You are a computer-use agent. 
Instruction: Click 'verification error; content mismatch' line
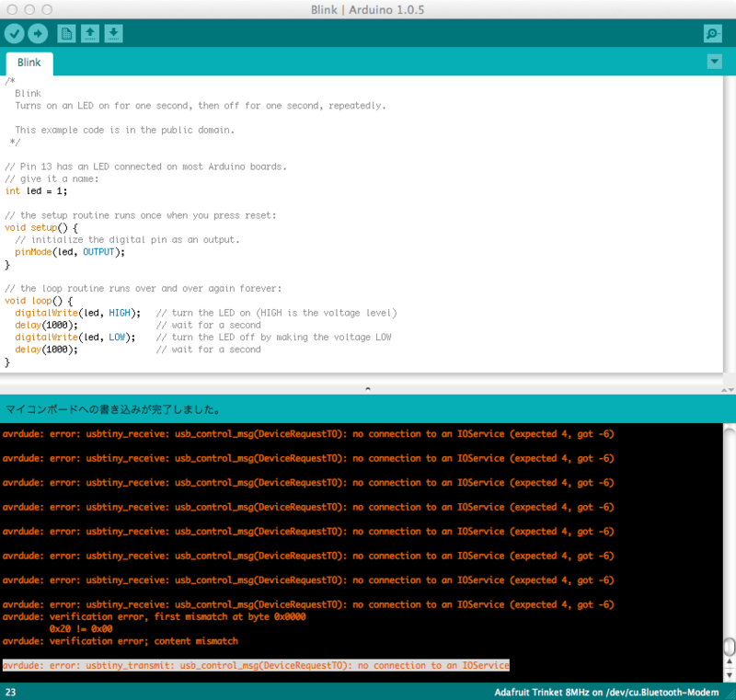click(121, 641)
